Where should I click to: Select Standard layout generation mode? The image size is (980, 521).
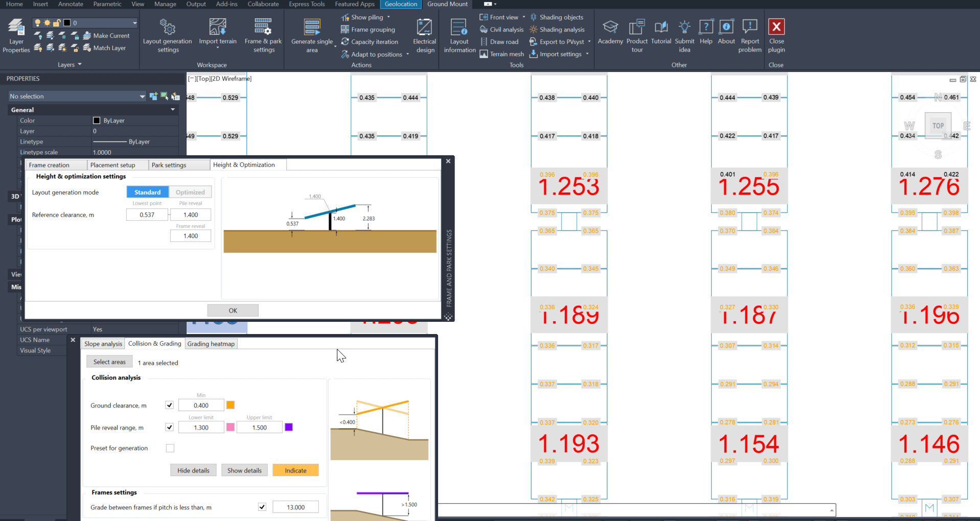pos(148,192)
